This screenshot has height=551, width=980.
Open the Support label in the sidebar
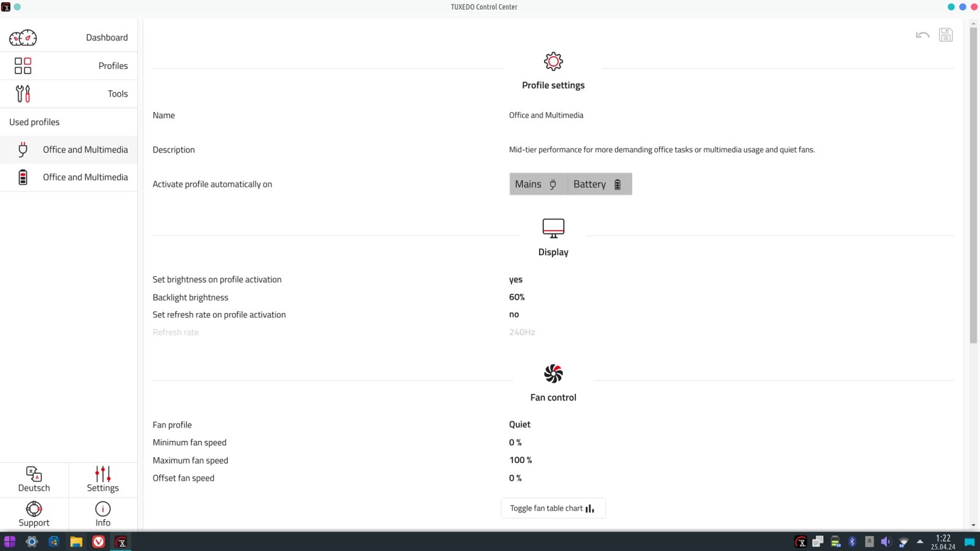34,523
